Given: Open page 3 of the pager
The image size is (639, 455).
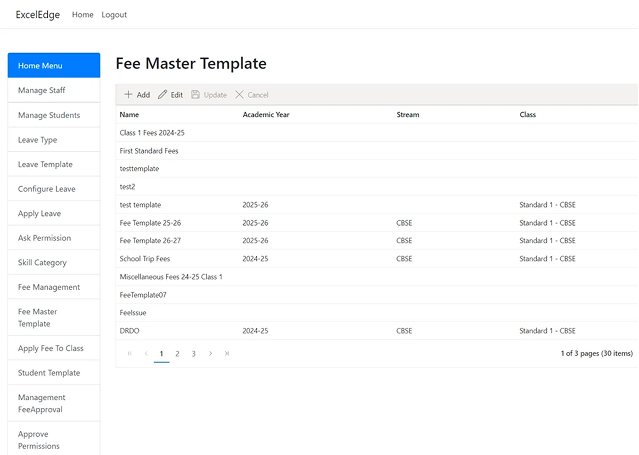Looking at the screenshot, I should [194, 353].
